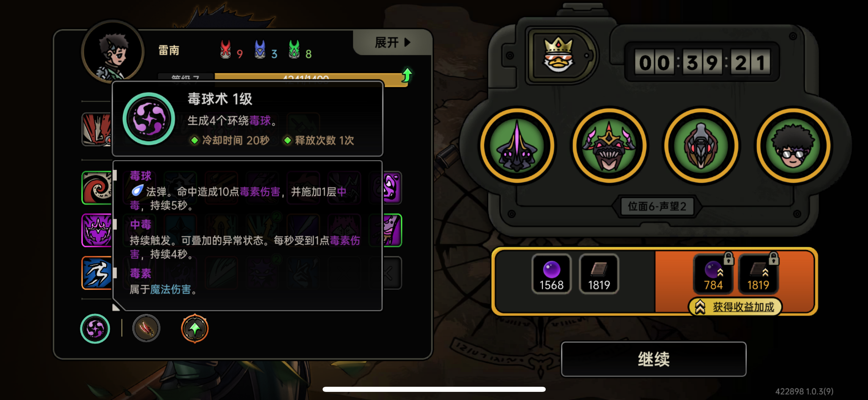Click the blue running figure skill tile
The image size is (868, 400).
point(97,273)
